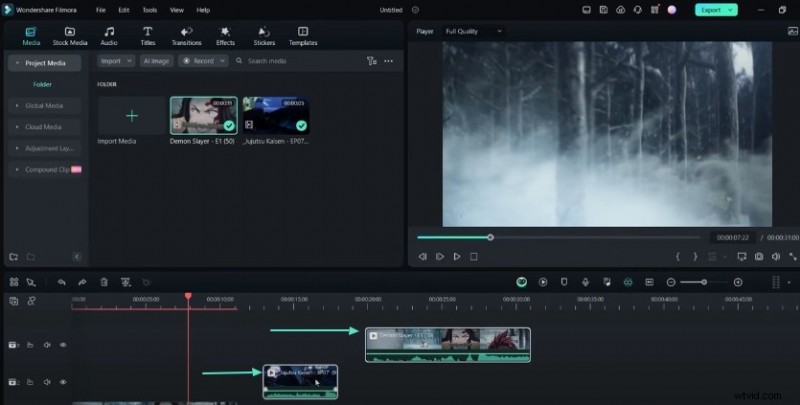
Task: Click the Export button
Action: tap(716, 9)
